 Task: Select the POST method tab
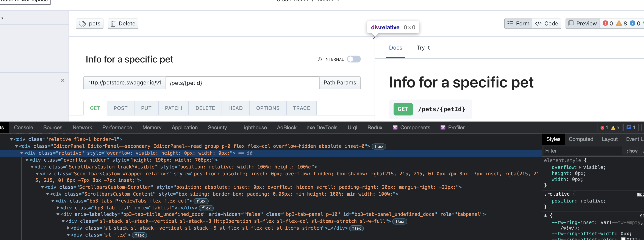click(120, 108)
